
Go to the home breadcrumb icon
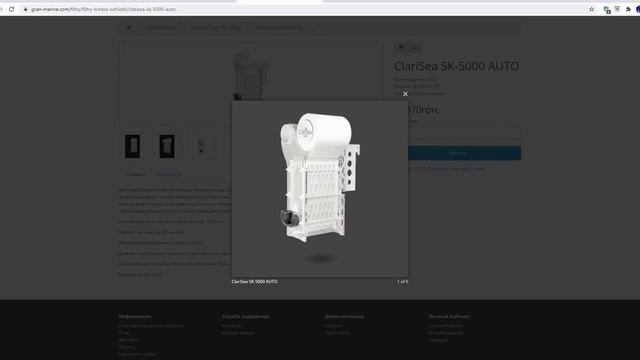click(129, 28)
